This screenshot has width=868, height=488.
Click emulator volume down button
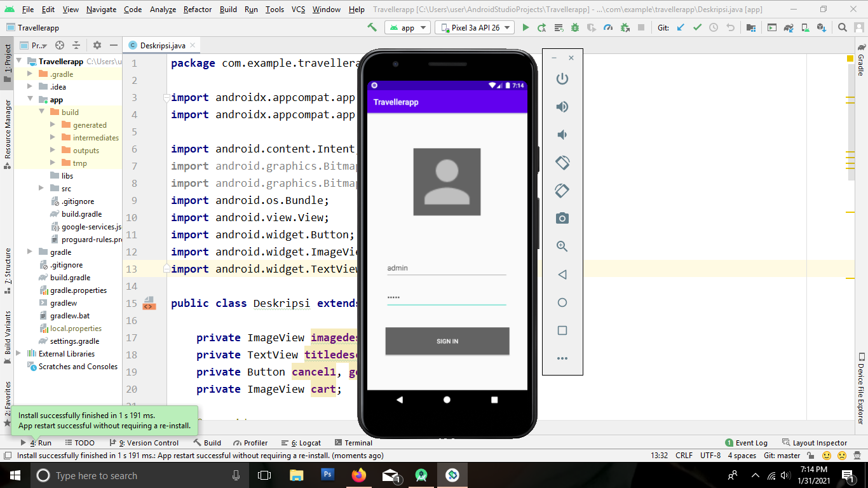[x=562, y=135]
